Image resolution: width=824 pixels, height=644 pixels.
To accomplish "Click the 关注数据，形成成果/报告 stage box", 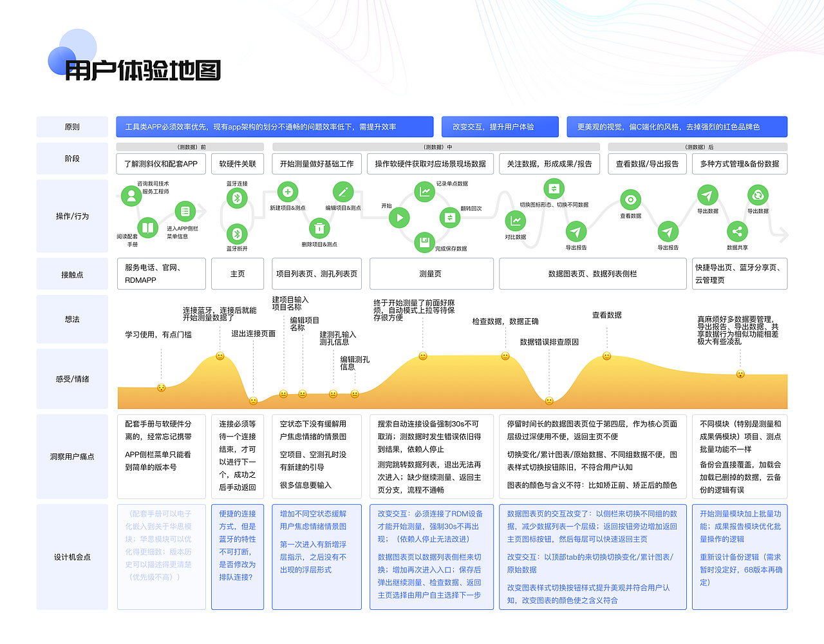I will point(550,164).
